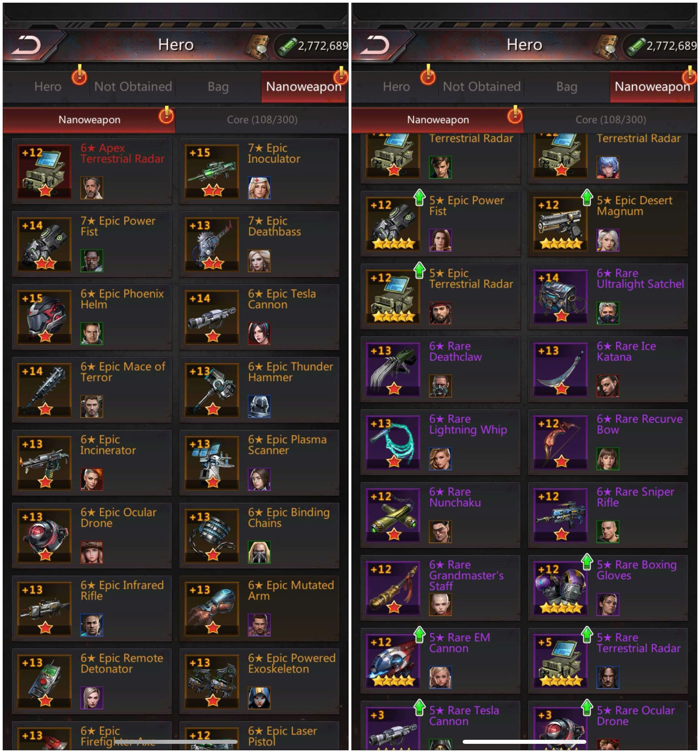Screen dimensions: 700x753
Task: Tap the nurse hero portrait under Inoculator
Action: [259, 188]
